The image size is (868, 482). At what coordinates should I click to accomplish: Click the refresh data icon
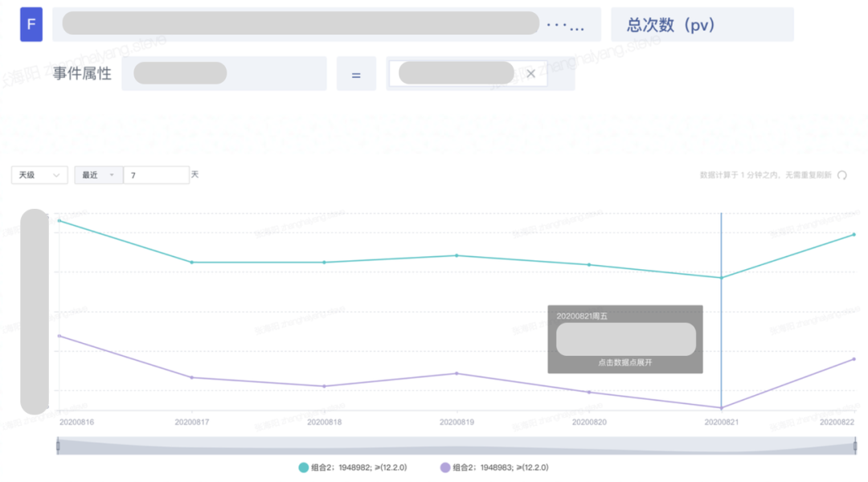842,175
